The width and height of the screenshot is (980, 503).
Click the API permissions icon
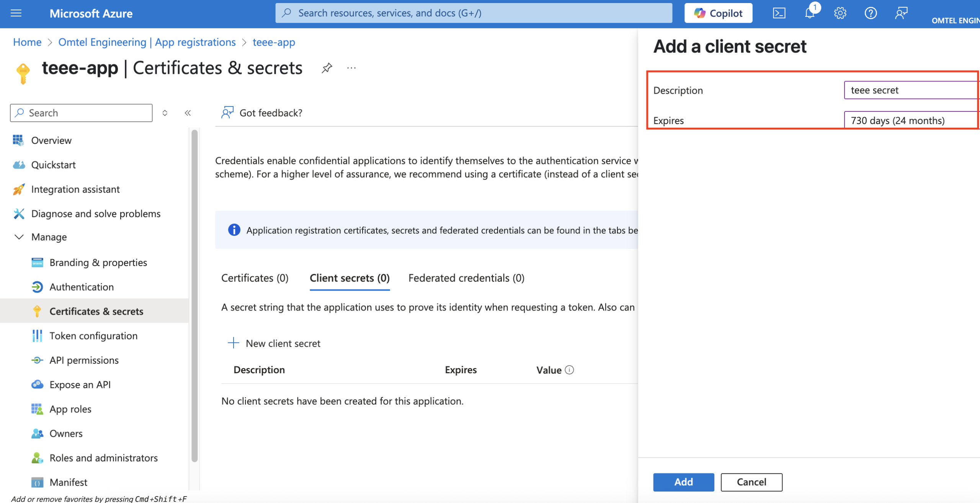pos(37,360)
